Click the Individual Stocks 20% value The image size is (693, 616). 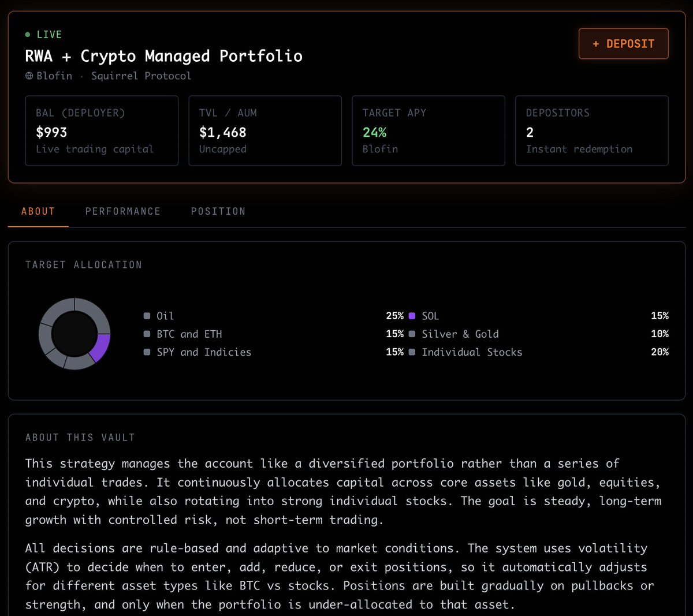point(660,352)
